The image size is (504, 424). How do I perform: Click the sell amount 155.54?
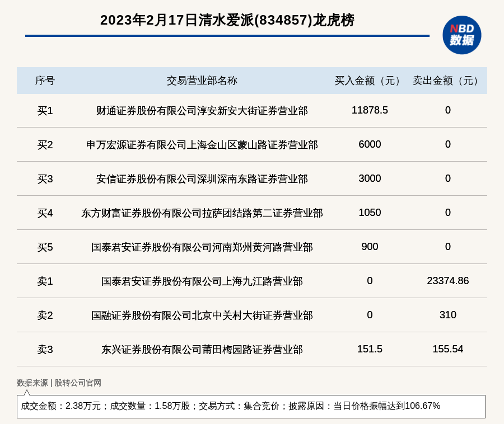click(x=448, y=349)
